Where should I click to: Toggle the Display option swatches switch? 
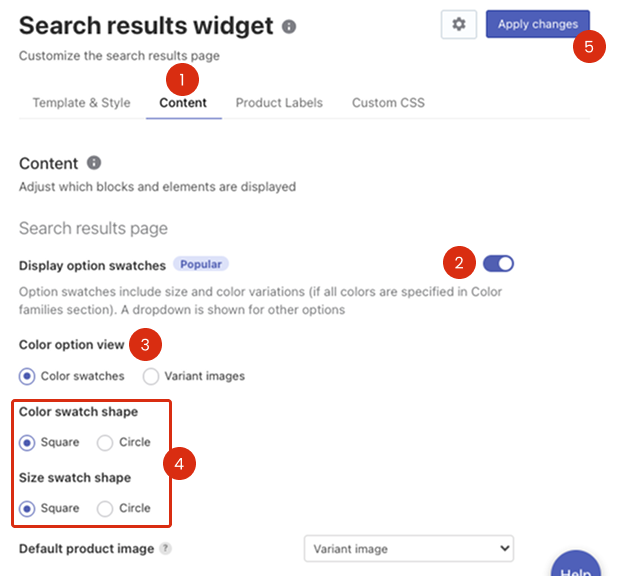coord(498,264)
